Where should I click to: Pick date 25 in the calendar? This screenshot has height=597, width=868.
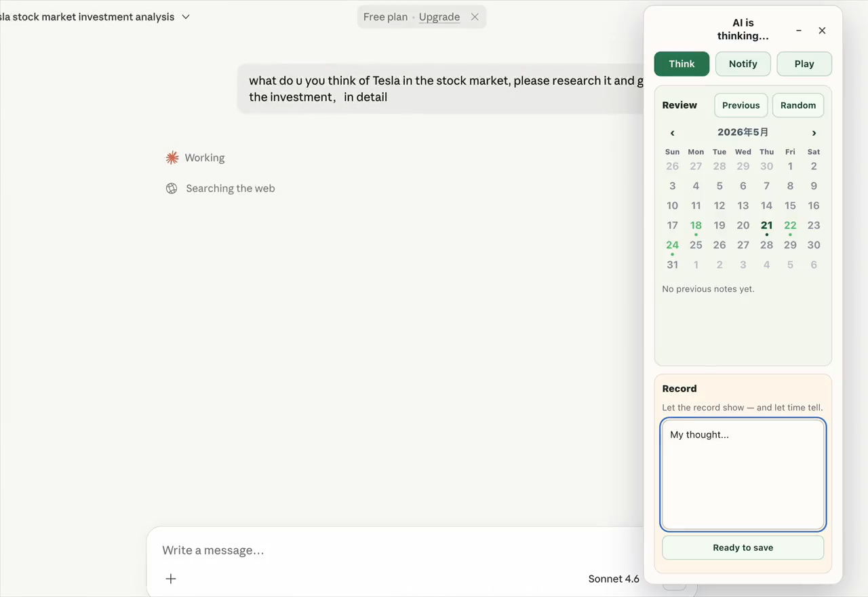pyautogui.click(x=696, y=245)
